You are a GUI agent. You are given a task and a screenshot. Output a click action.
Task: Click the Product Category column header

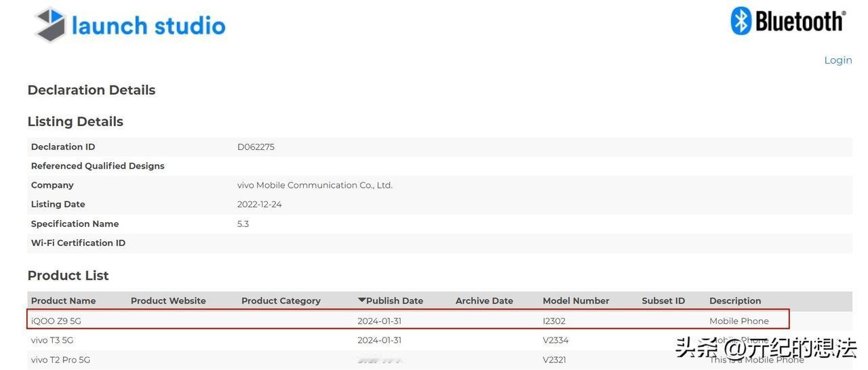click(x=281, y=301)
